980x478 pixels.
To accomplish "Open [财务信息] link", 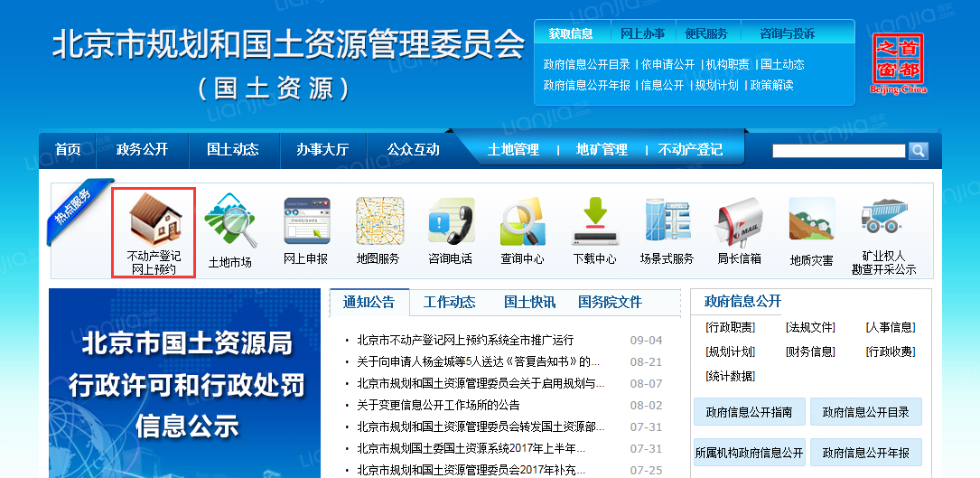I will (x=810, y=351).
